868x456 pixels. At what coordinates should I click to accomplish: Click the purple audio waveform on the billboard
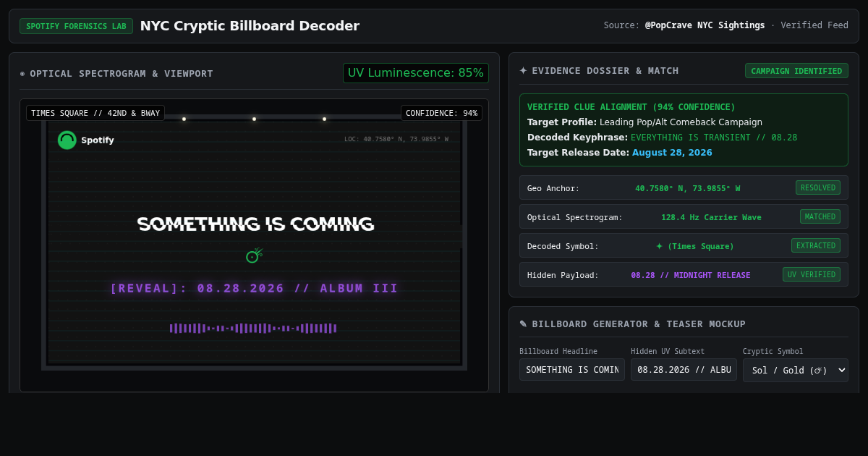[253, 329]
